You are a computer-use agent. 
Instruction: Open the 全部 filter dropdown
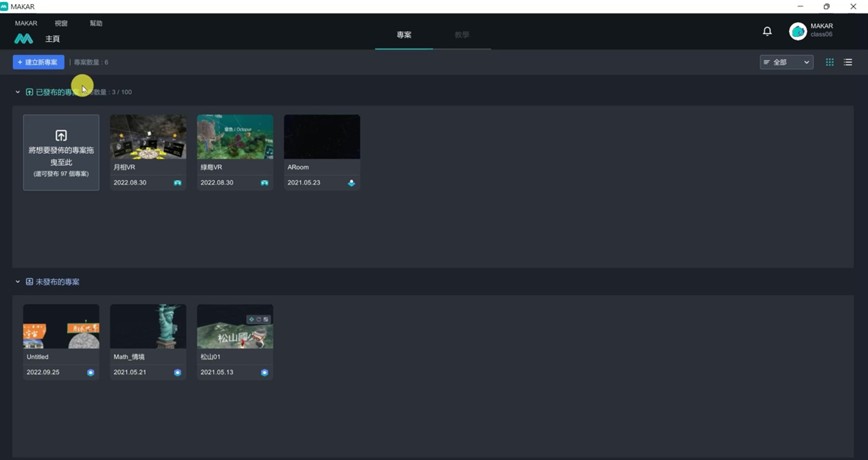tap(786, 62)
